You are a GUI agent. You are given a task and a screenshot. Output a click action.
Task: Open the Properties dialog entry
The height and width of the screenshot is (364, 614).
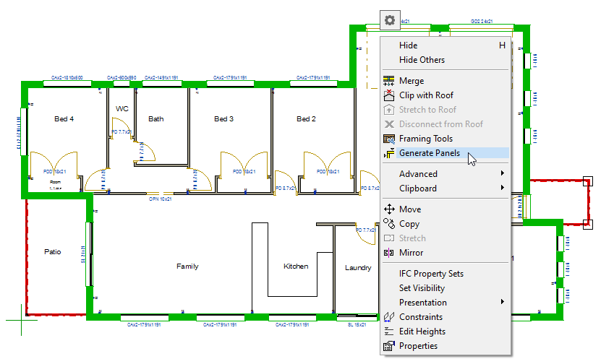pyautogui.click(x=418, y=346)
